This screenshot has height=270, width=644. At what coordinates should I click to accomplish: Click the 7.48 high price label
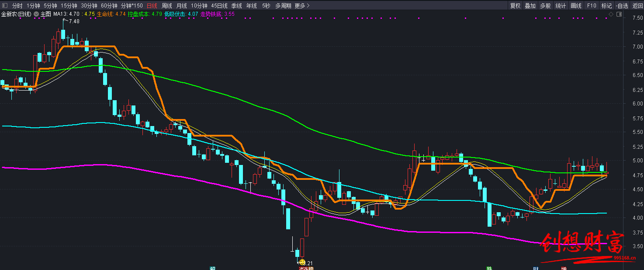coord(74,21)
